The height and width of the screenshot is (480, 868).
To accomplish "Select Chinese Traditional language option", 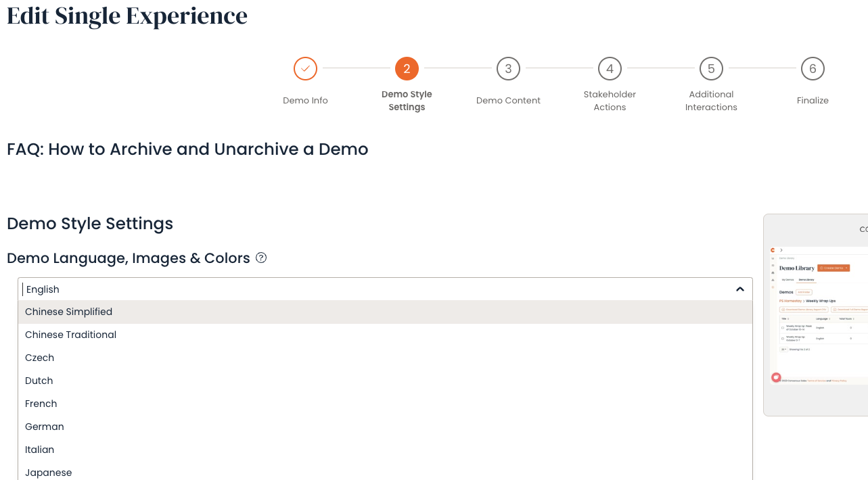I will [385, 335].
